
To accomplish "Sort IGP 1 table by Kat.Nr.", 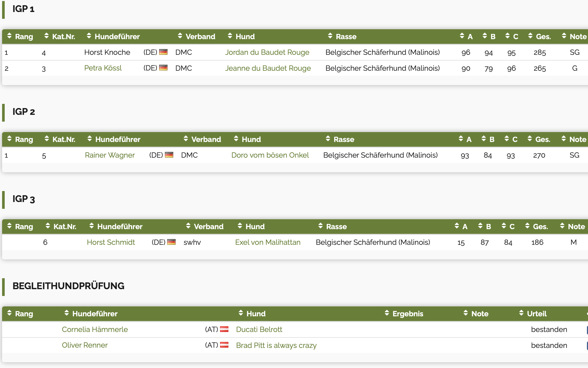I will tap(60, 37).
